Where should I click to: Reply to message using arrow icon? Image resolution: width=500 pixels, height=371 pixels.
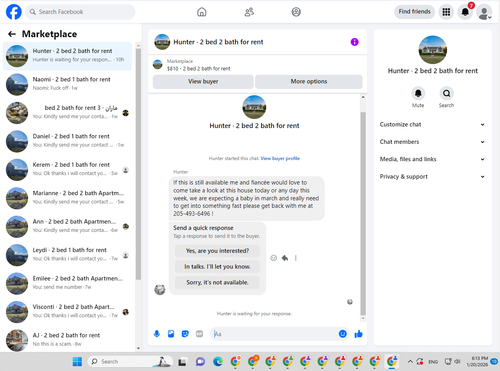[x=285, y=258]
